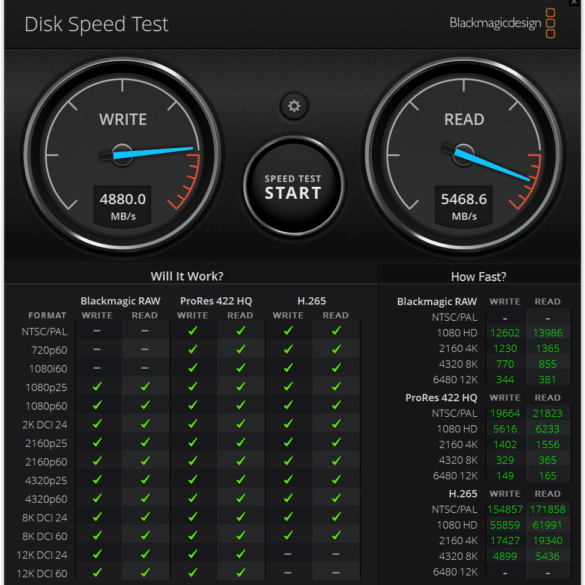Click the Disk Speed Test title
The image size is (585, 585).
pyautogui.click(x=97, y=25)
